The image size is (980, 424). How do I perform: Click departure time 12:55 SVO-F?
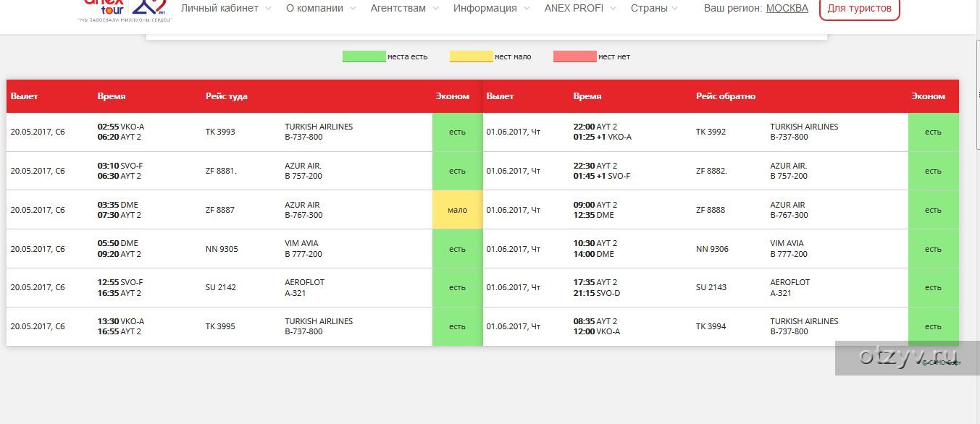[x=120, y=282]
